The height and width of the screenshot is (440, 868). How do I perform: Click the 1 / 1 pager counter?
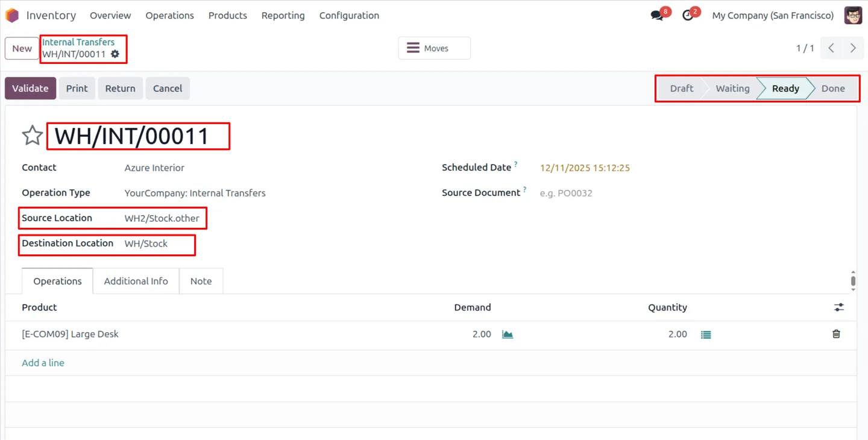[805, 48]
